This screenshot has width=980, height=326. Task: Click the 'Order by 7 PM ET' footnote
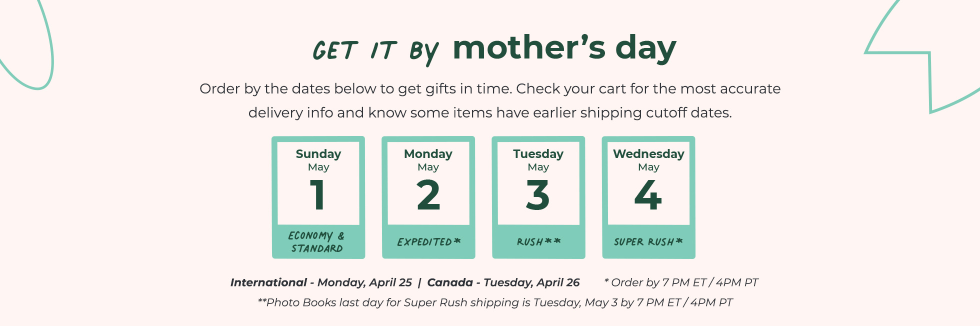pos(681,282)
